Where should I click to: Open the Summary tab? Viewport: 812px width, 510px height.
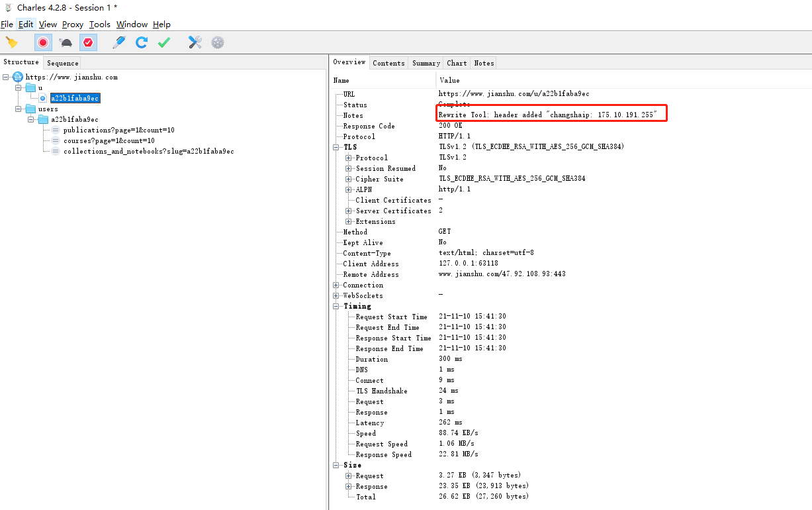(426, 63)
